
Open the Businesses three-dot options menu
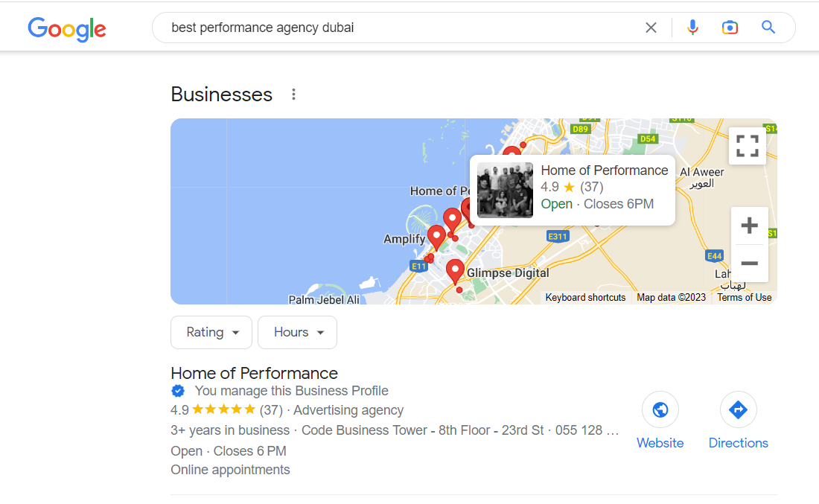(293, 95)
